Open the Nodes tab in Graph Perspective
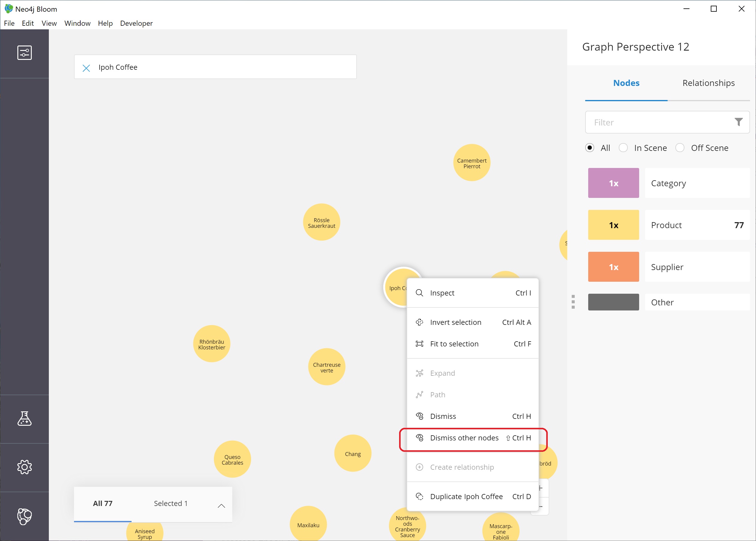Screen dimensions: 756x541 point(627,83)
